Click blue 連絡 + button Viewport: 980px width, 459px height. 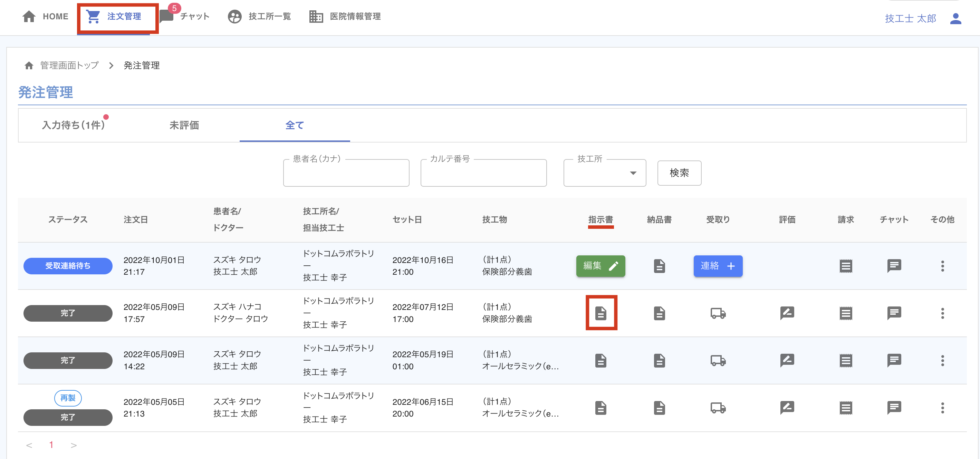click(718, 266)
